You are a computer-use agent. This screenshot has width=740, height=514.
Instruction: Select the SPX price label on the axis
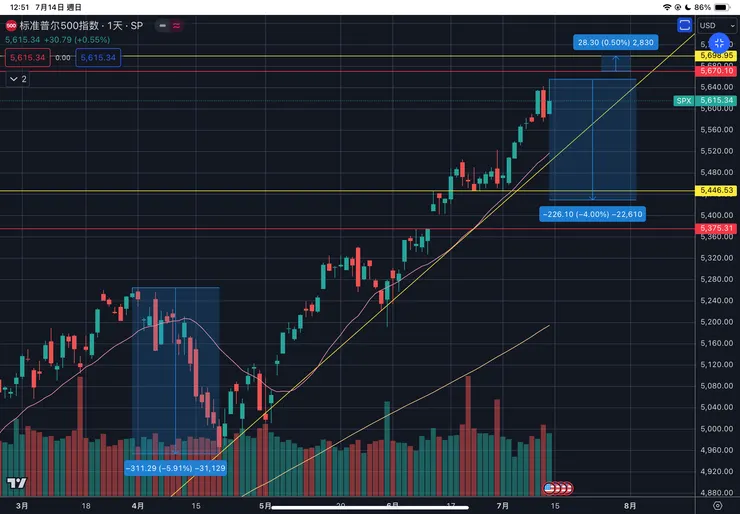click(x=684, y=101)
